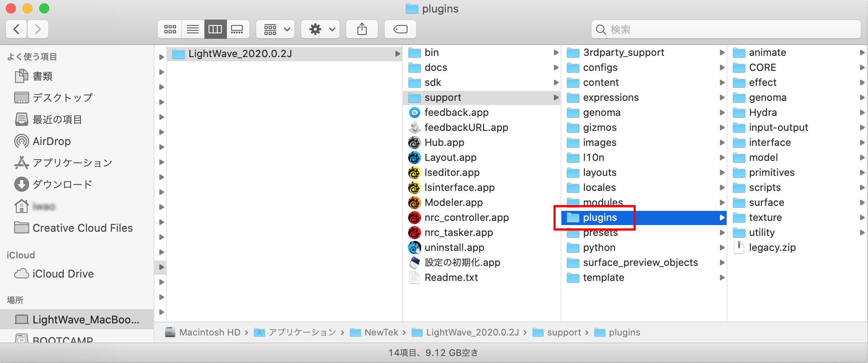Select feedback.app
Screen dimensions: 868x363
pos(482,113)
